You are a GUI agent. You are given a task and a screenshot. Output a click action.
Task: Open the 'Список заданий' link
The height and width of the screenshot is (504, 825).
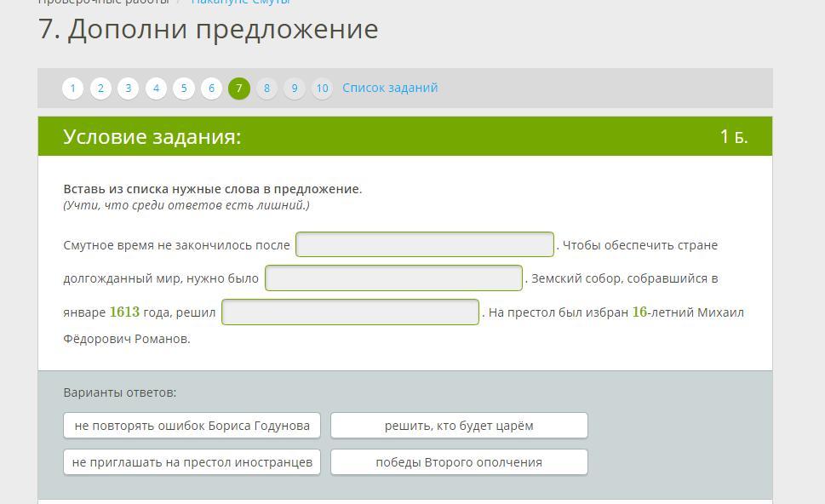[x=390, y=88]
